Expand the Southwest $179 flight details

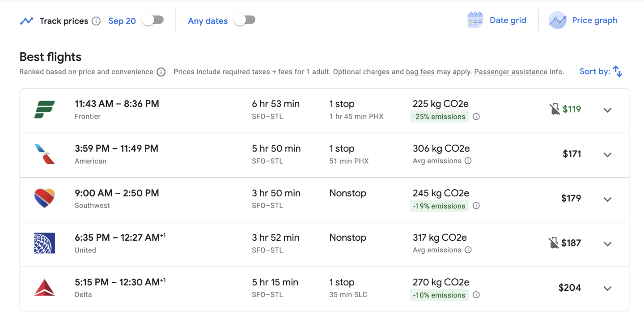pos(607,200)
